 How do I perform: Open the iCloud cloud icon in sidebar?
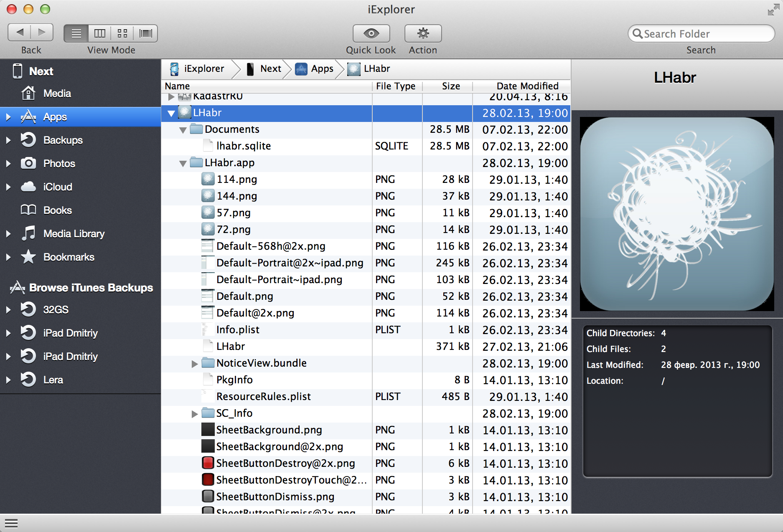(28, 187)
